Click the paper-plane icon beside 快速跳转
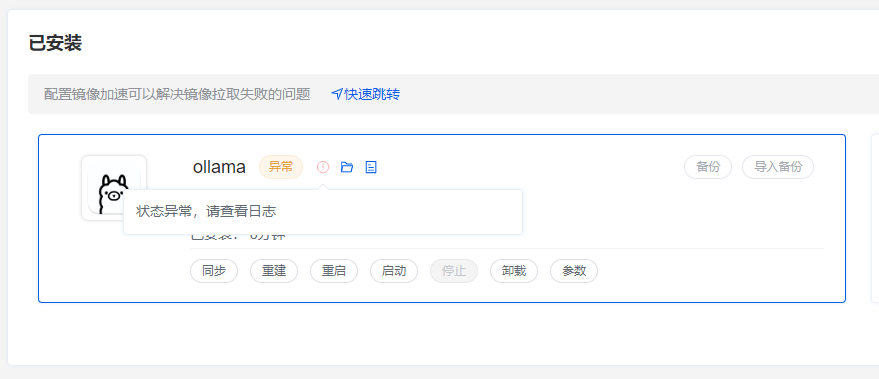 click(x=337, y=94)
